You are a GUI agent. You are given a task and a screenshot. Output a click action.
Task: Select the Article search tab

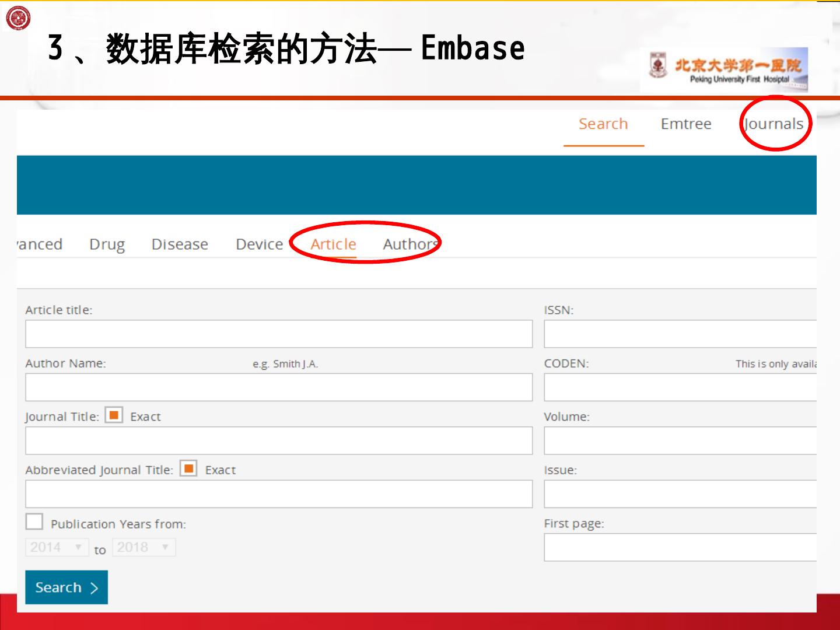(333, 244)
